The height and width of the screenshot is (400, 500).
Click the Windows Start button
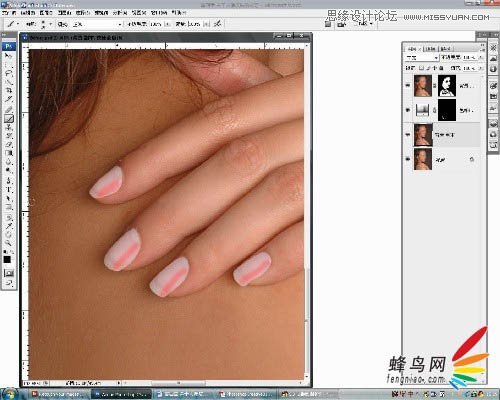click(x=9, y=394)
